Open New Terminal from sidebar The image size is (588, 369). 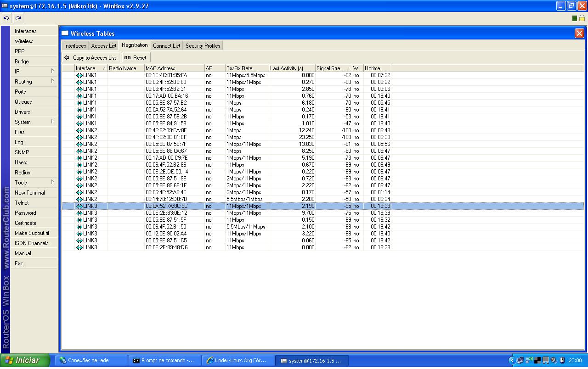34,193
